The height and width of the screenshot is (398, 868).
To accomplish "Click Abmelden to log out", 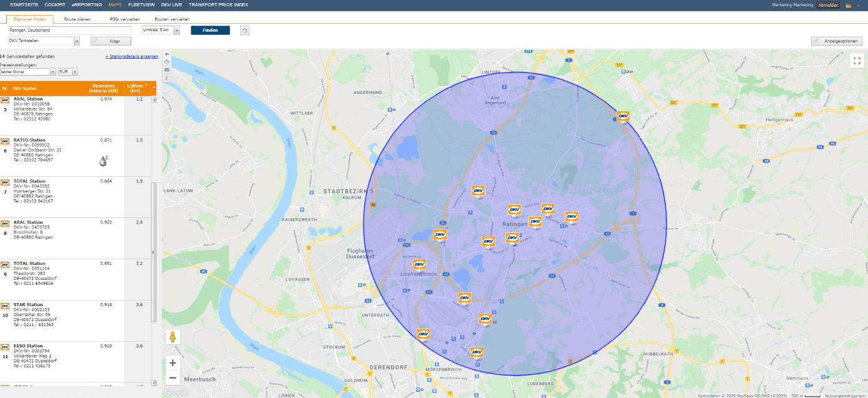I will click(x=829, y=5).
